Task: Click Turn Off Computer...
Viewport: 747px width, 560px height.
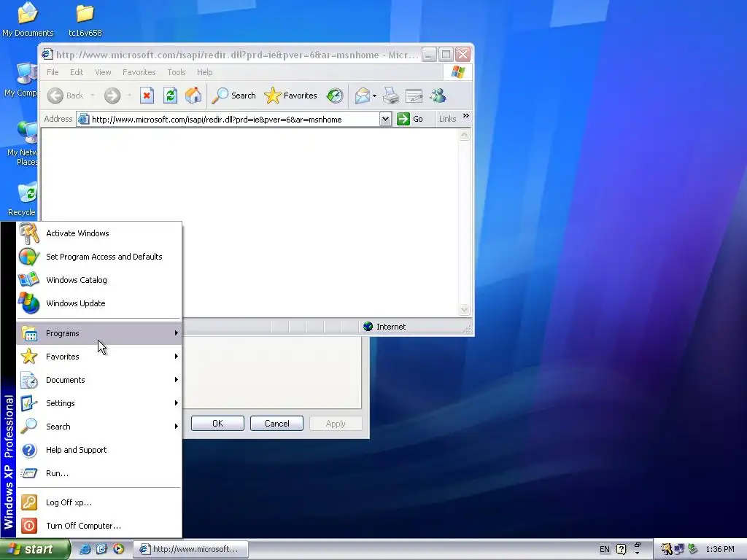Action: (99, 526)
